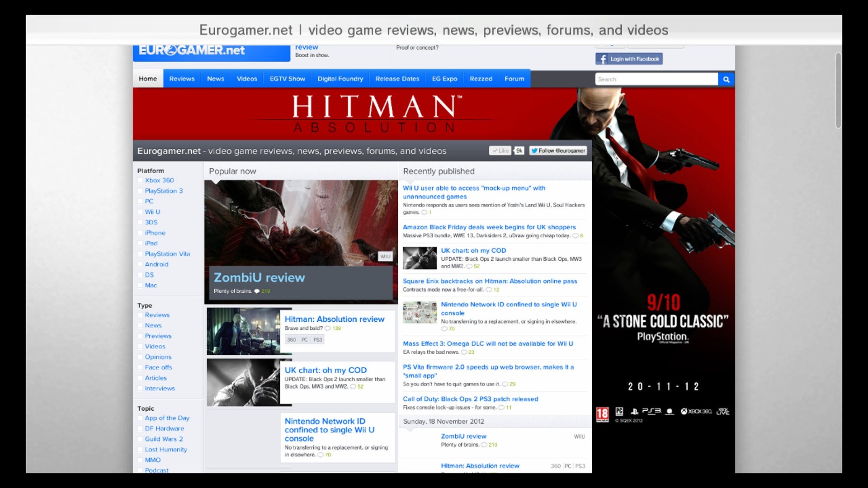Click the Facebook Like button
868x488 pixels.
tap(500, 151)
